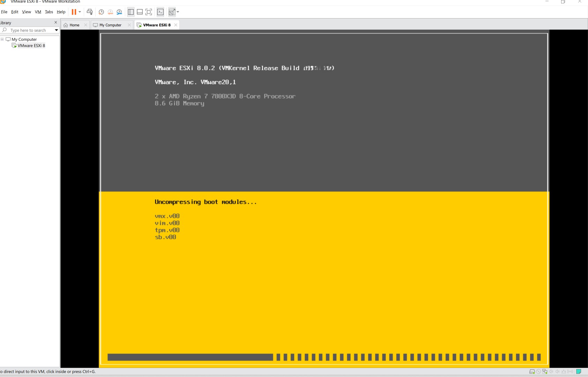Close the Home tab
This screenshot has width=588, height=377.
click(85, 25)
